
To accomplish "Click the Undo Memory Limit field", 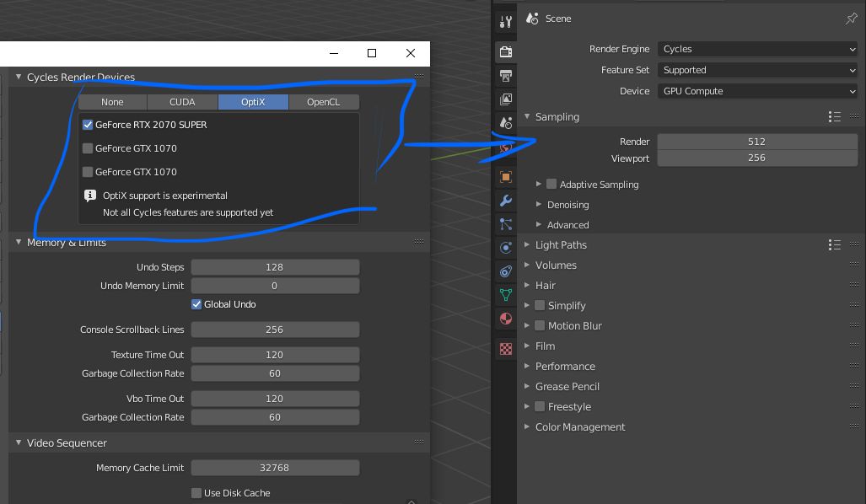I will (275, 286).
